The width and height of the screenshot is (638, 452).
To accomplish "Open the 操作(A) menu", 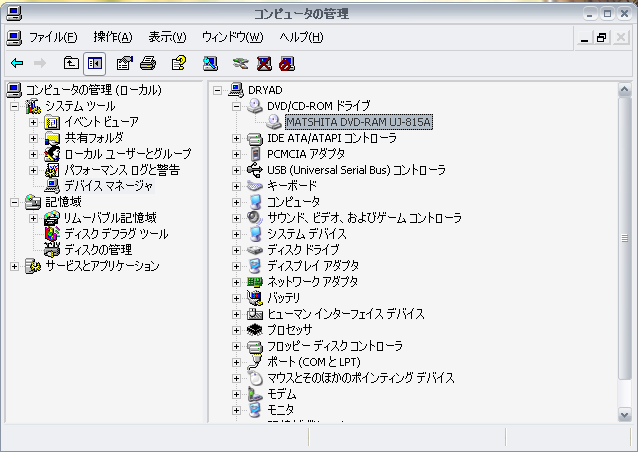I will (112, 37).
